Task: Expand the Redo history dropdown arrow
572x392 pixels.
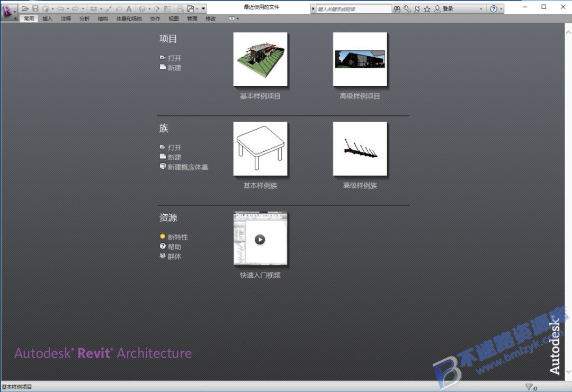Action: [83, 8]
